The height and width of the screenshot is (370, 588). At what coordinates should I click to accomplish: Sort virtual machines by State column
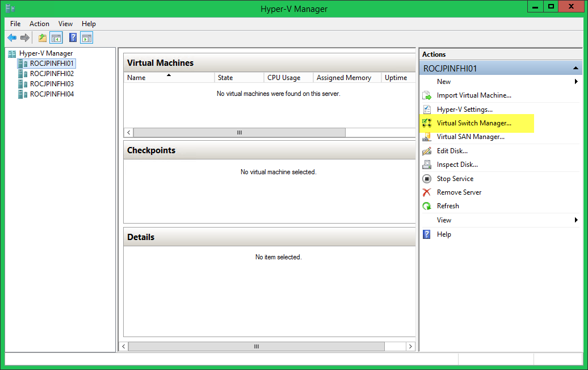point(239,78)
